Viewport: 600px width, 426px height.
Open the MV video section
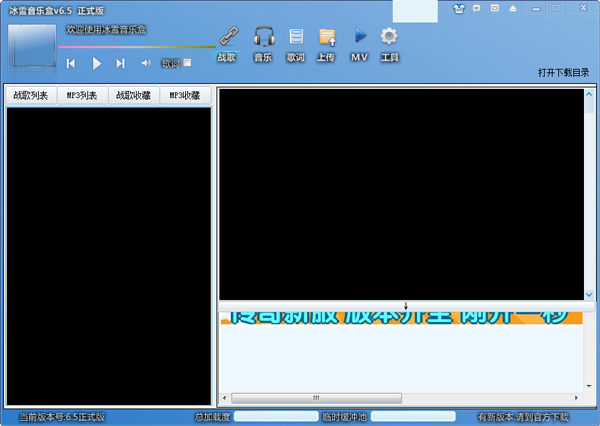(x=359, y=38)
